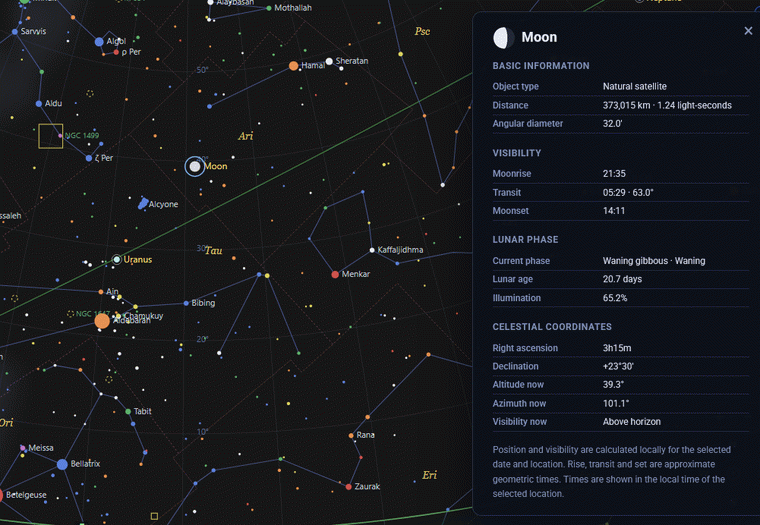
Task: Click the Bellatrix star marker
Action: 62,464
